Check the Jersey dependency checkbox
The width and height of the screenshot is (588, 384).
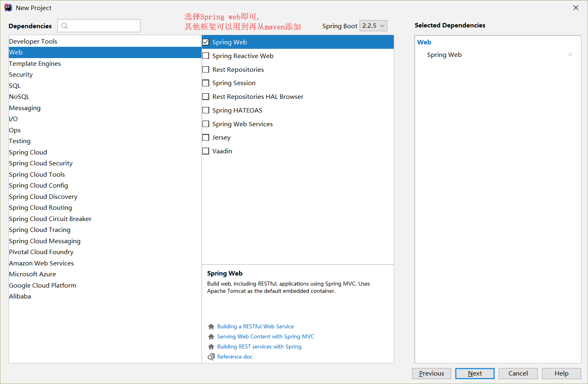tap(206, 137)
